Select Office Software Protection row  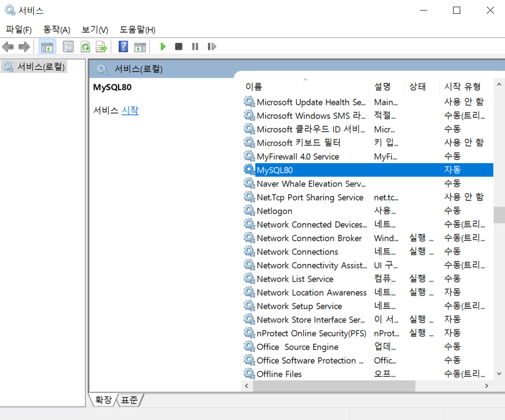coord(368,360)
